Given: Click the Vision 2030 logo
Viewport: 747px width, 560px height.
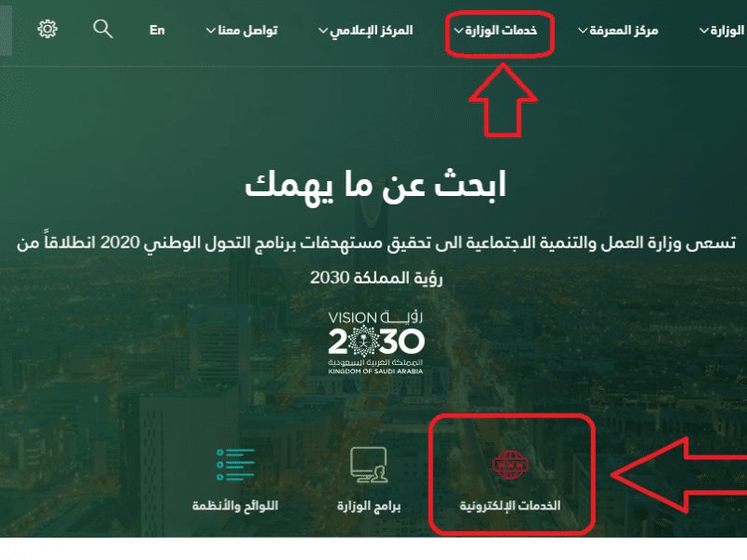Looking at the screenshot, I should point(376,343).
